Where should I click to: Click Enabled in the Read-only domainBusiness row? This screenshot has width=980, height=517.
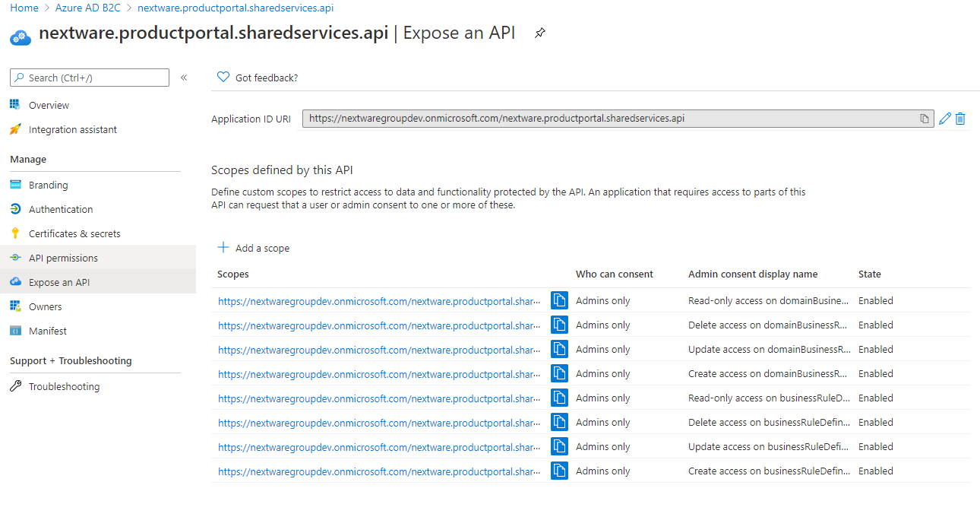click(x=876, y=300)
